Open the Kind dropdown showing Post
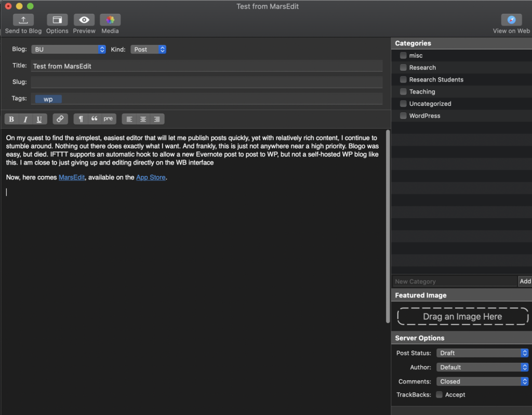The width and height of the screenshot is (532, 415). (x=148, y=49)
